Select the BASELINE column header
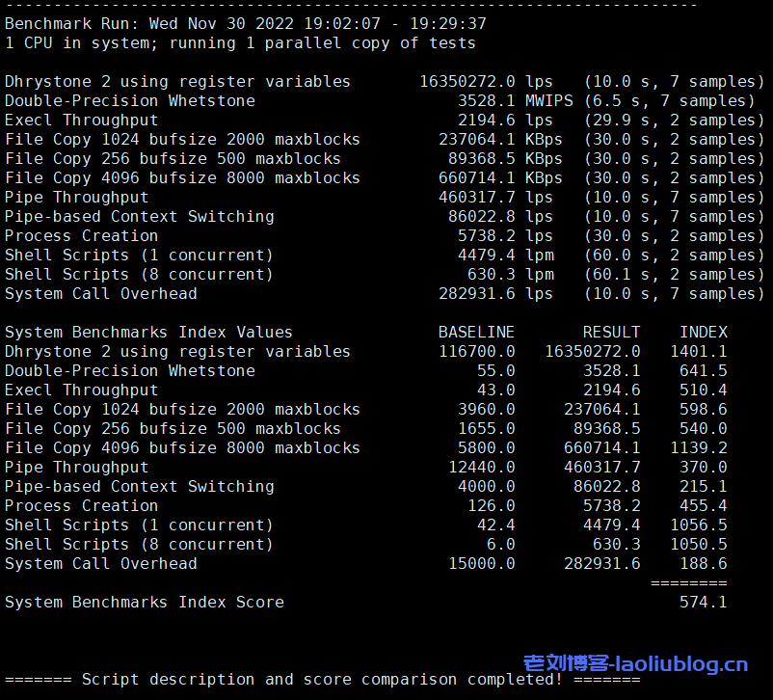This screenshot has height=700, width=773. coord(476,332)
